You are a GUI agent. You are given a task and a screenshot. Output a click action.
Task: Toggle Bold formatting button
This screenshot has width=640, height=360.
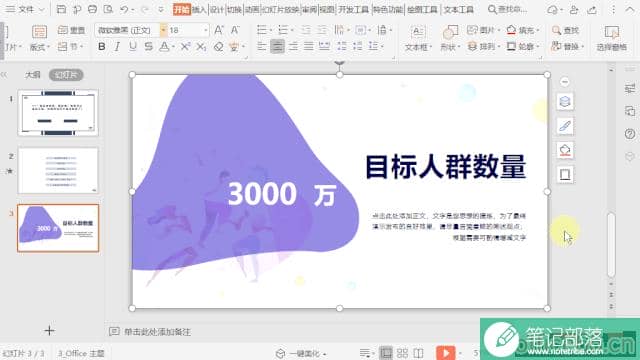(x=102, y=47)
